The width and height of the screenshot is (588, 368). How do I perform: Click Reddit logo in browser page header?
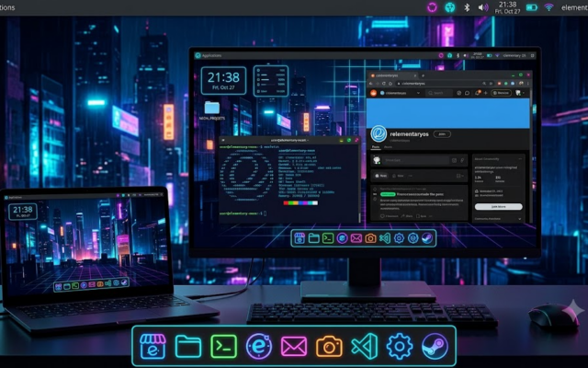click(373, 93)
